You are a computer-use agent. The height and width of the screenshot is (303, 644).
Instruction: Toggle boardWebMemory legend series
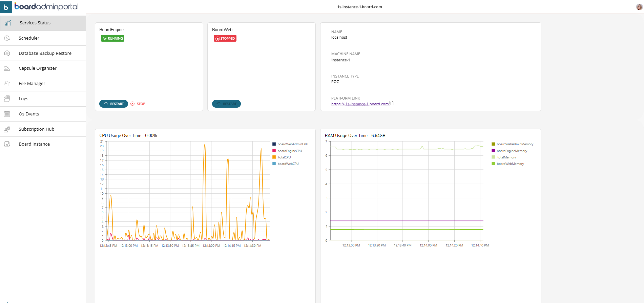tap(508, 164)
